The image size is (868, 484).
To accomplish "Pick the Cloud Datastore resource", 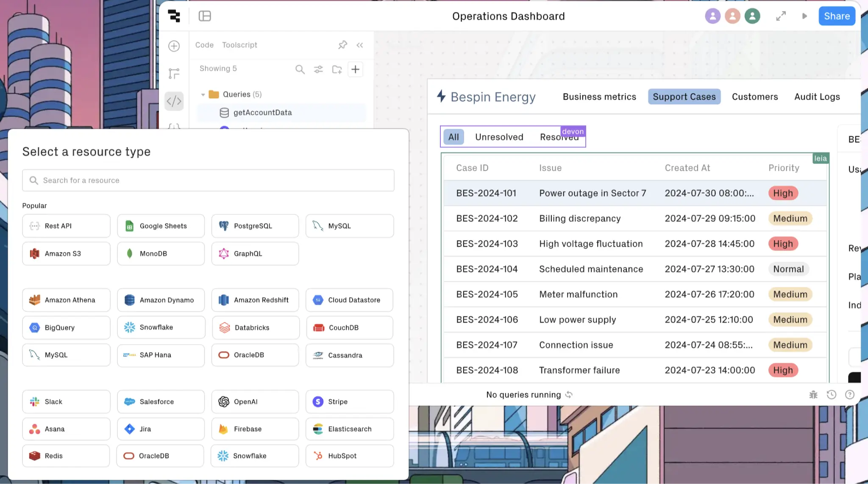I will coord(349,300).
